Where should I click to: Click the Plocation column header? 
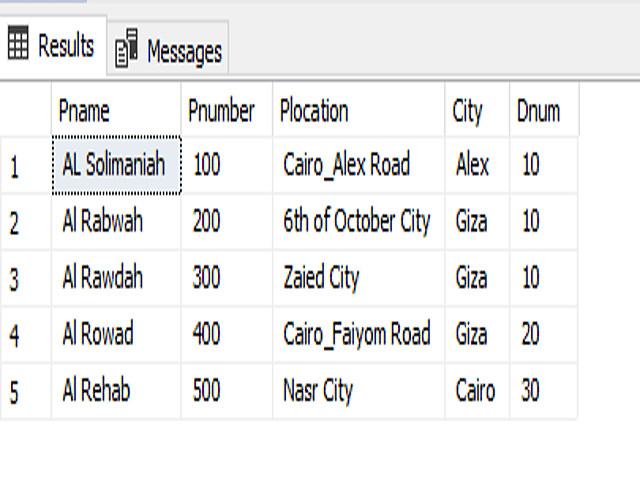click(314, 111)
